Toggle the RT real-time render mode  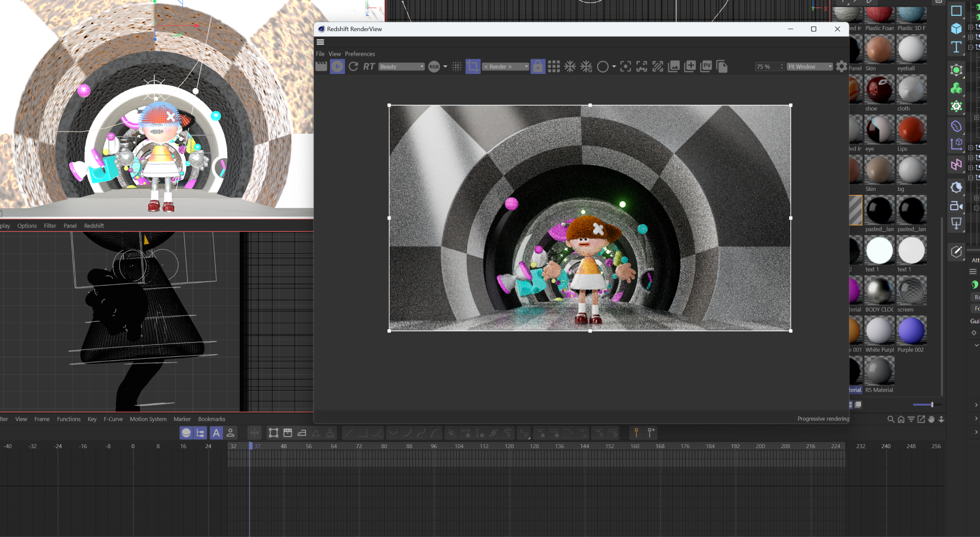click(369, 66)
